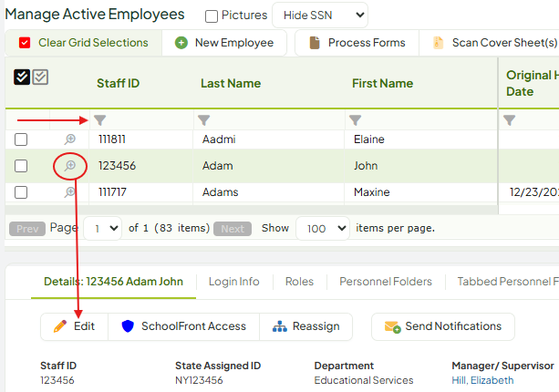Click first name cell John

click(366, 166)
